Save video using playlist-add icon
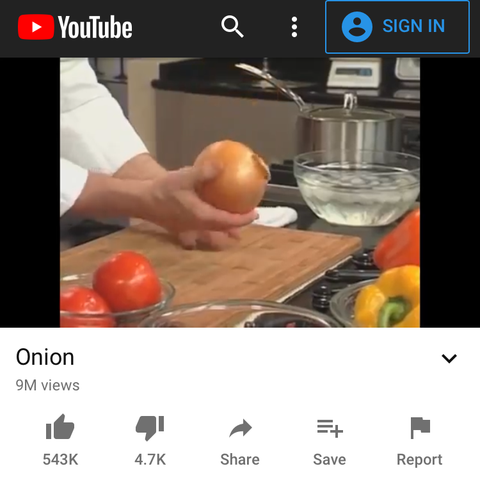 (330, 428)
